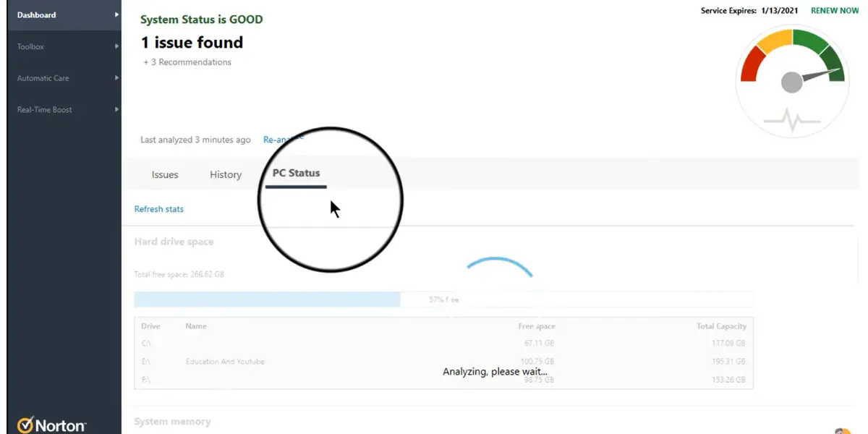Expand the arrow next to Real-Time Boost
Viewport: 868px width, 434px height.
[116, 110]
